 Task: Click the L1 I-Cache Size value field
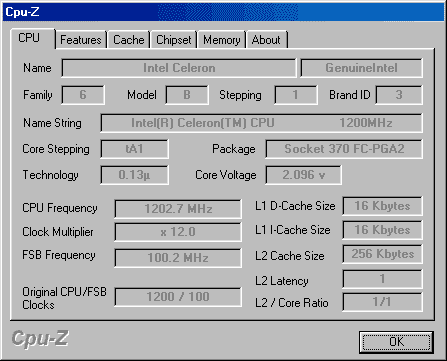pyautogui.click(x=382, y=230)
